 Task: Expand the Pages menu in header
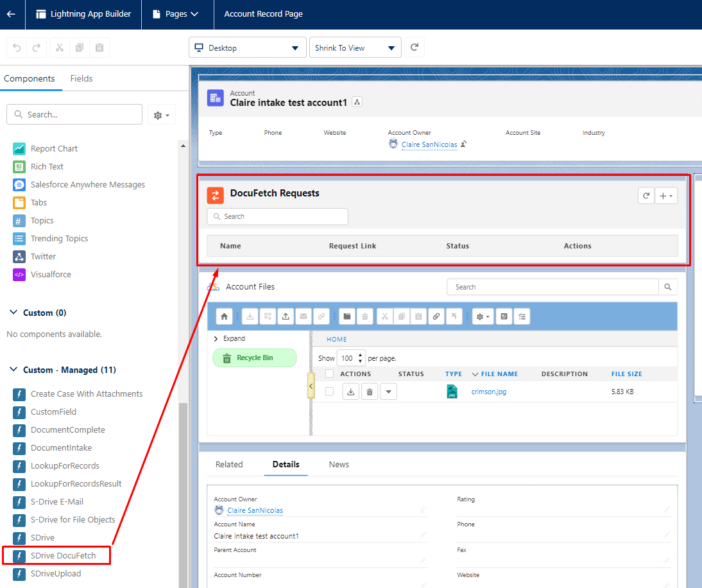point(177,14)
